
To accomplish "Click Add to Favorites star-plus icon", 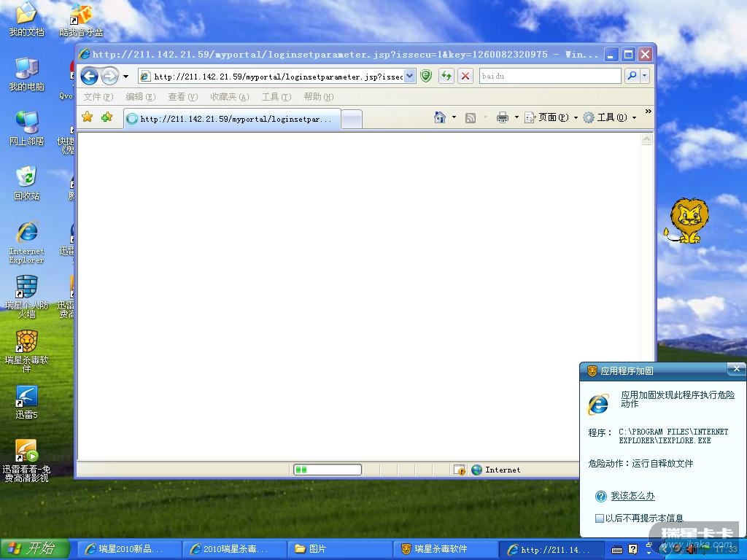I will click(107, 117).
